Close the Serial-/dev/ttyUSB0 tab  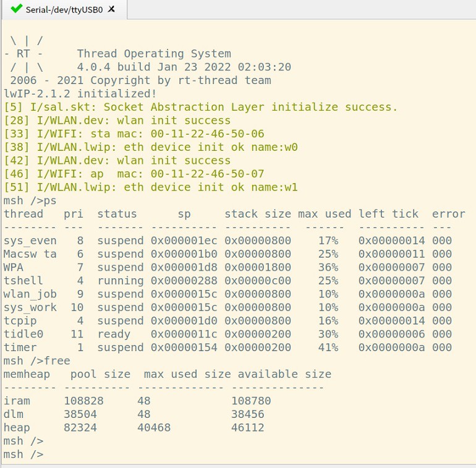click(111, 10)
